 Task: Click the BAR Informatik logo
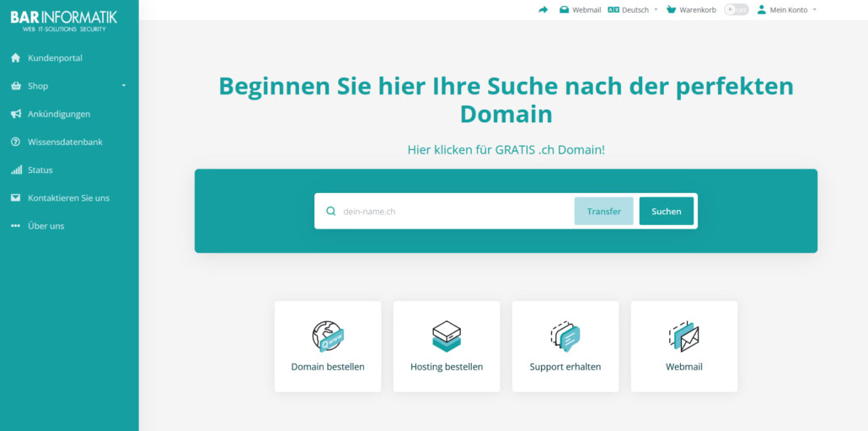coord(64,20)
